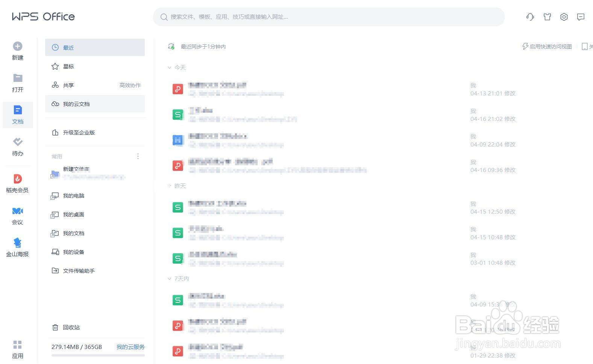The image size is (593, 364).
Task: Click the 新建 plus icon
Action: click(x=18, y=46)
